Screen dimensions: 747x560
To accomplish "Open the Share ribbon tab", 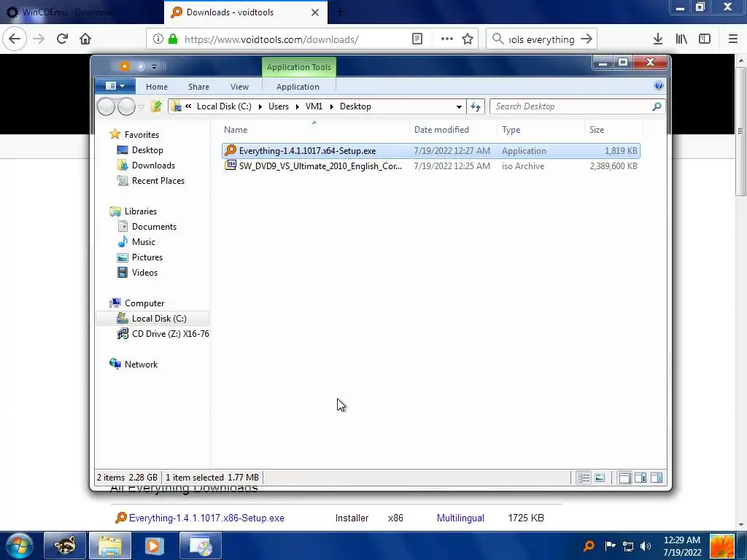I will 198,87.
